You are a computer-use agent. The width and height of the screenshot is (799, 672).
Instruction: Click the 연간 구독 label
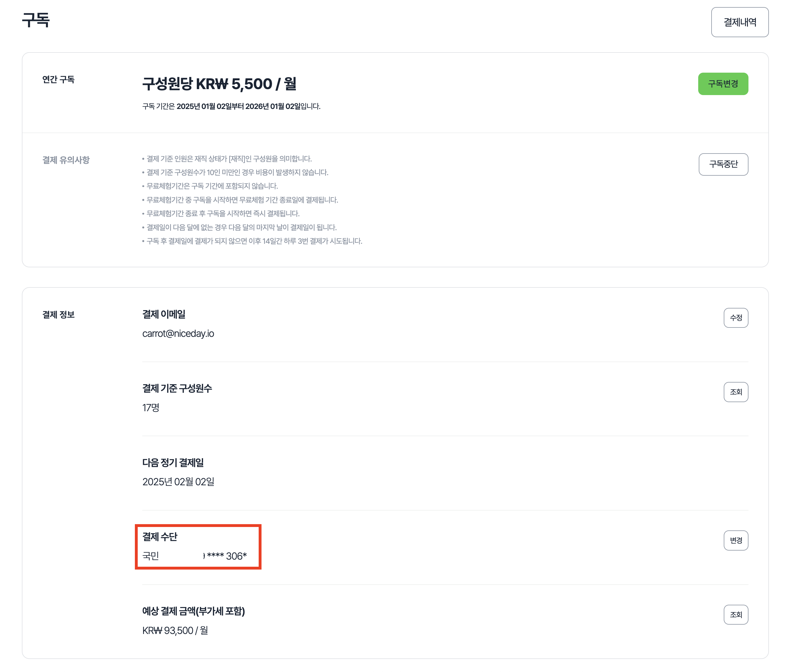58,80
